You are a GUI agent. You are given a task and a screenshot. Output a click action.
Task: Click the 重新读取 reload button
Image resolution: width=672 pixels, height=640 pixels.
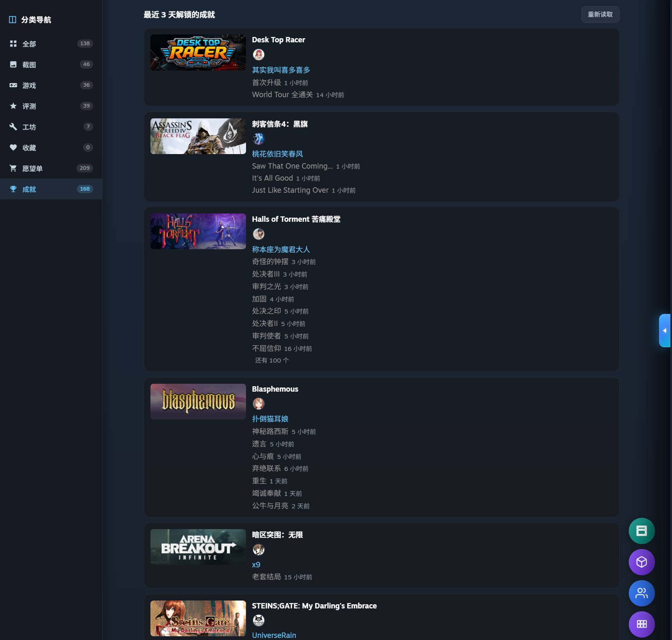coord(600,15)
